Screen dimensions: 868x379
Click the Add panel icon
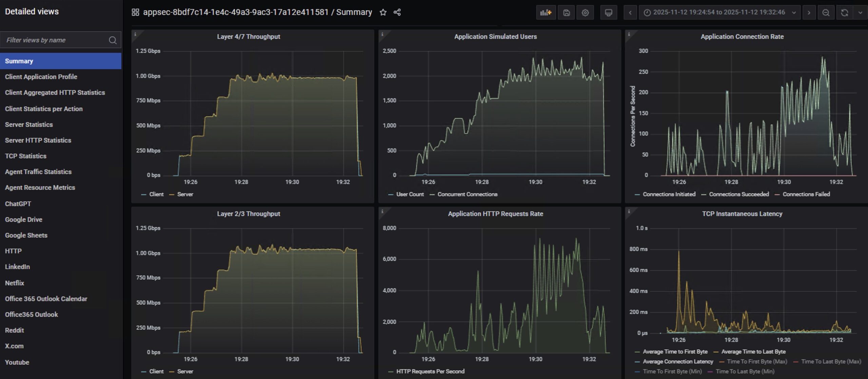click(x=546, y=13)
